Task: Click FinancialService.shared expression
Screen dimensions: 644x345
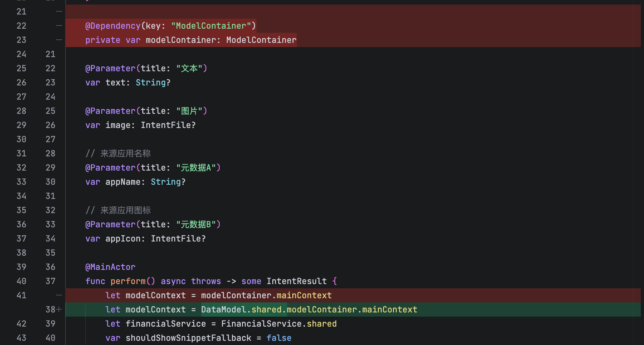Action: (x=279, y=324)
